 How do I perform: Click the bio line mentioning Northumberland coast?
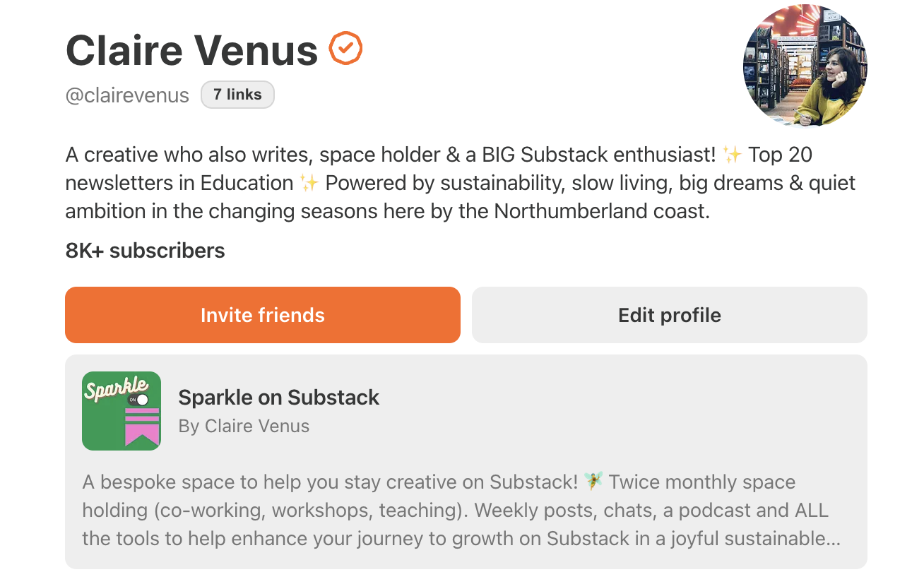tap(387, 211)
